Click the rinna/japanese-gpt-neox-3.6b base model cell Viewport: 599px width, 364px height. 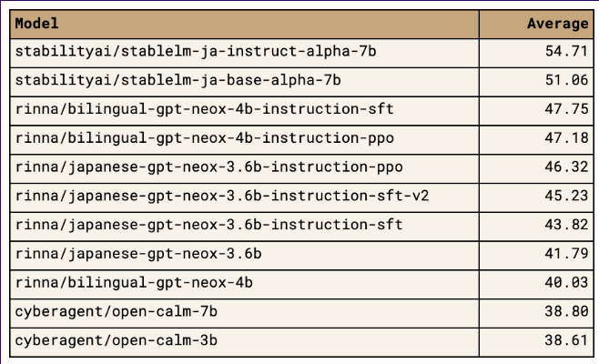(245, 256)
